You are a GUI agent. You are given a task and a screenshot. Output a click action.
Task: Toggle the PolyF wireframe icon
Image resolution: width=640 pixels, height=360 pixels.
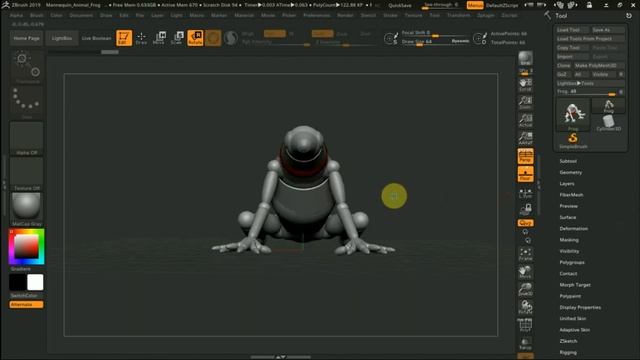click(525, 325)
